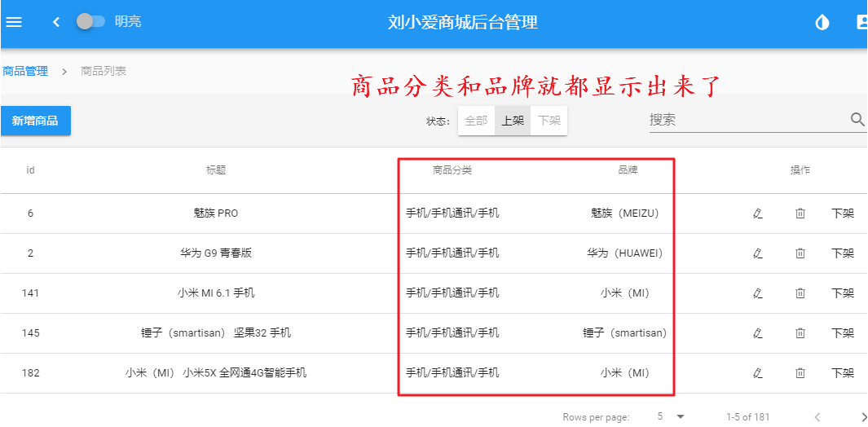
Task: Edit the 华为 G9 青春版 product
Action: (x=758, y=253)
